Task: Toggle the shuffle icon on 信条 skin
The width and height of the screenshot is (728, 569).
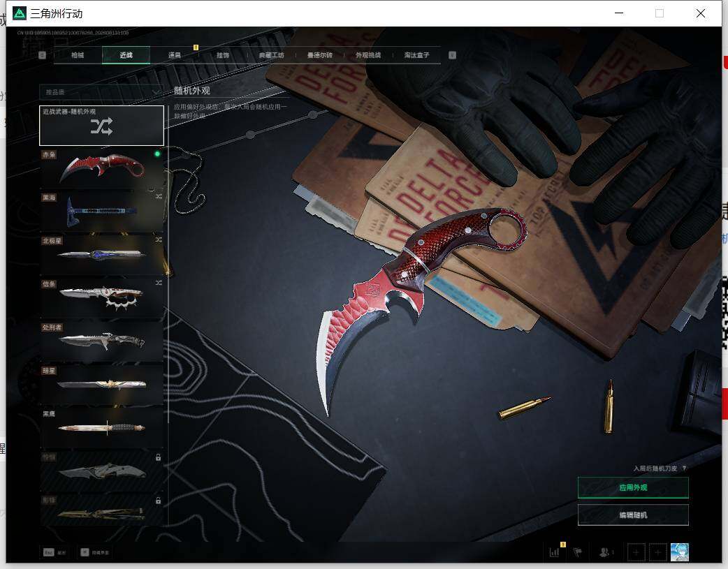Action: [x=159, y=283]
